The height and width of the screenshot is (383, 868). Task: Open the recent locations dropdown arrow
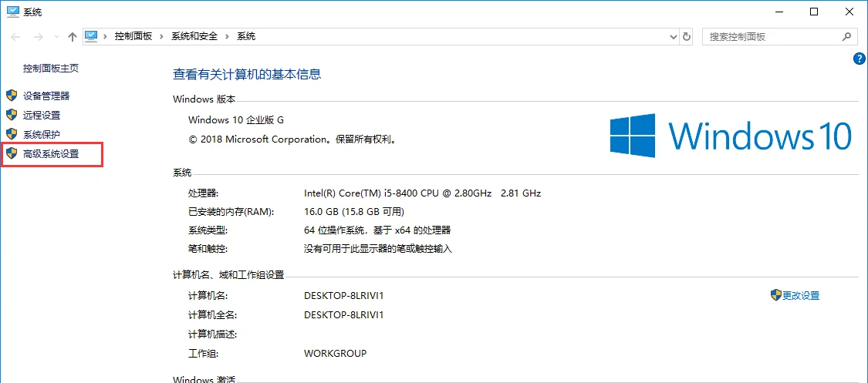(56, 37)
